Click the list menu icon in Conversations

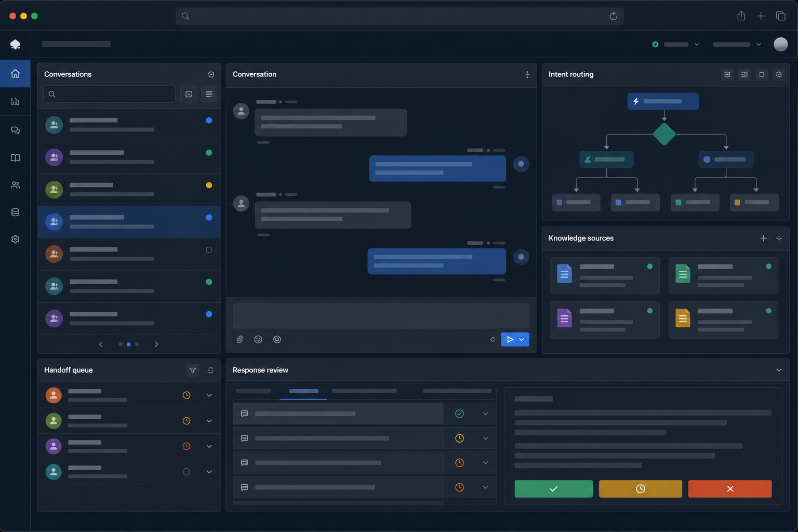209,94
